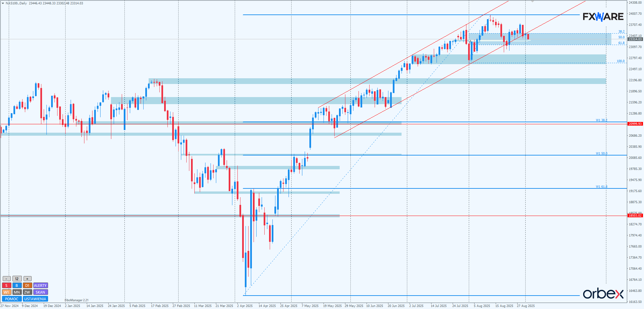Viewport: 644px width, 309px height.
Task: Open POMOC help
Action: (12, 299)
